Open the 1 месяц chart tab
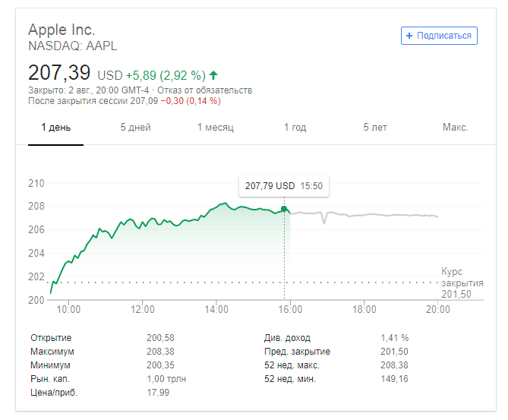Image resolution: width=508 pixels, height=420 pixels. click(x=215, y=127)
